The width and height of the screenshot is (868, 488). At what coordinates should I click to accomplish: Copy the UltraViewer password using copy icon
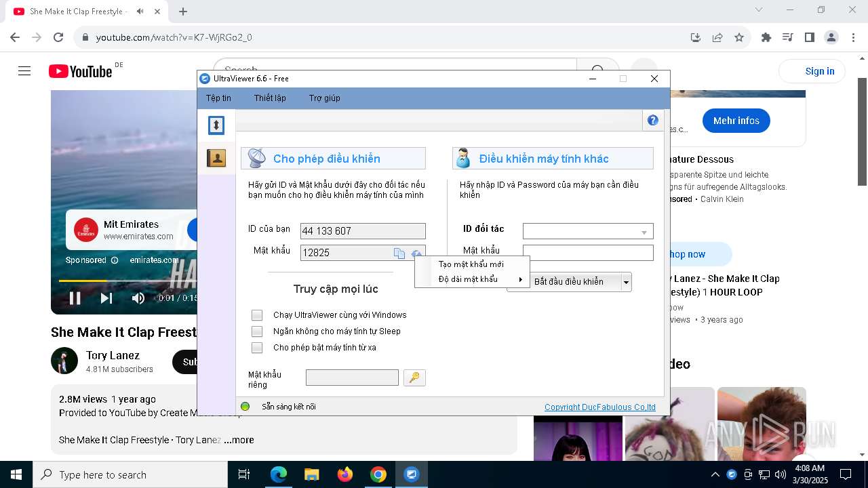[x=399, y=253]
